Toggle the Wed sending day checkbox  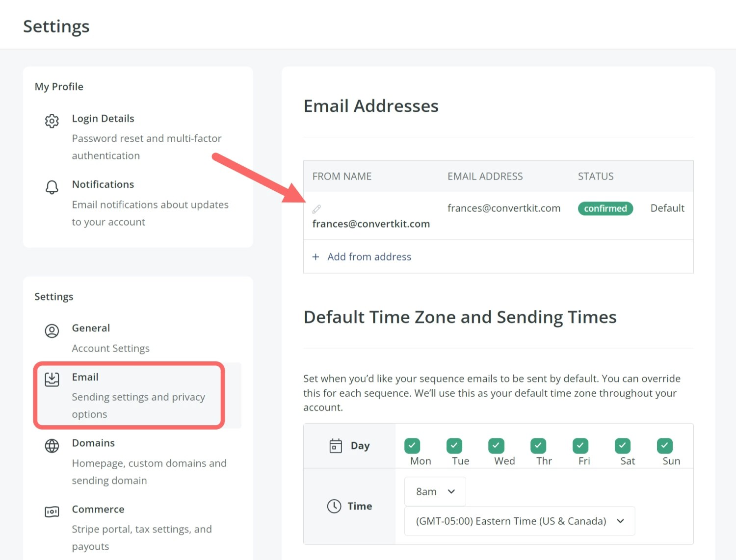496,445
